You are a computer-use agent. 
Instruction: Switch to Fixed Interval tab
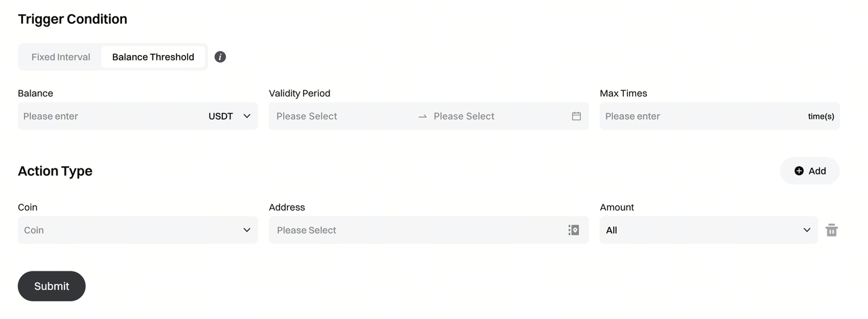[61, 57]
